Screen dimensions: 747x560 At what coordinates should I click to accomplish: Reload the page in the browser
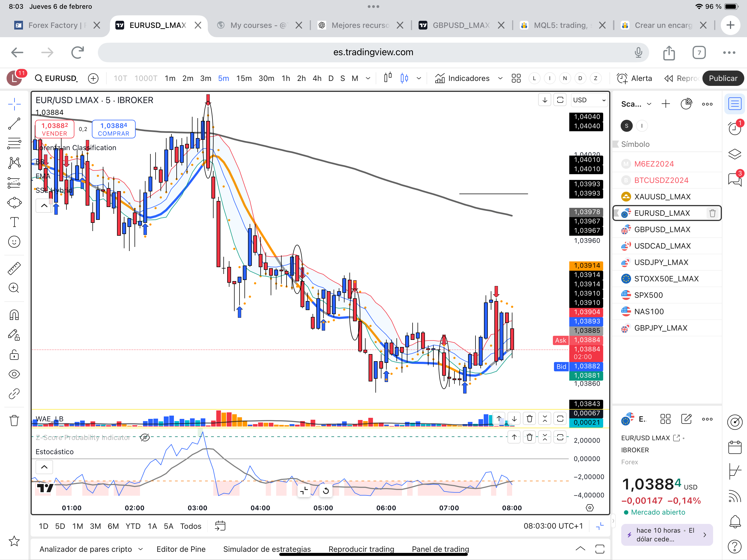pos(77,52)
